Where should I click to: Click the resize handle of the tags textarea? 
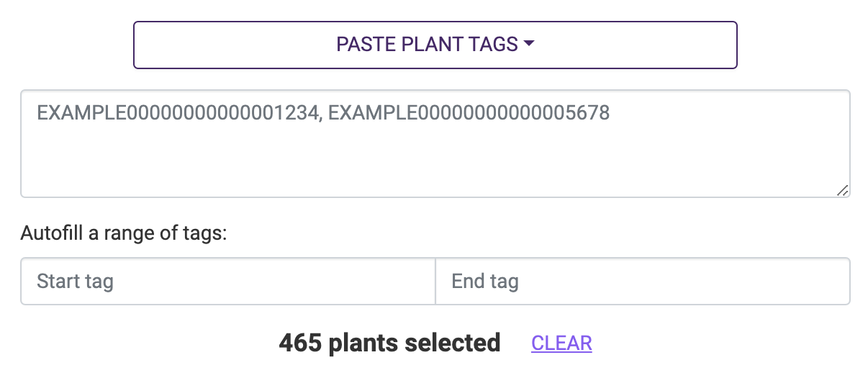pos(842,190)
